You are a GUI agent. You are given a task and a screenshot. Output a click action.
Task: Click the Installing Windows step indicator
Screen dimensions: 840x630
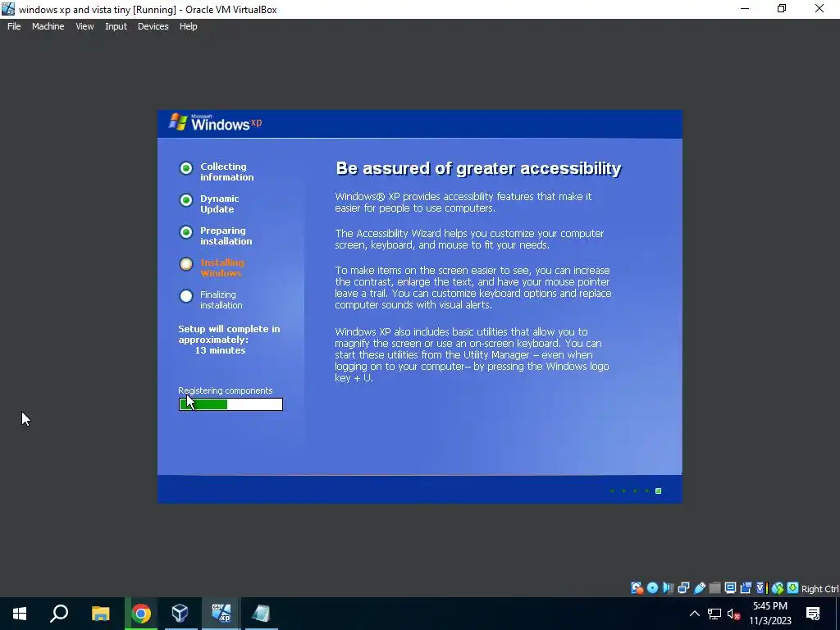186,264
